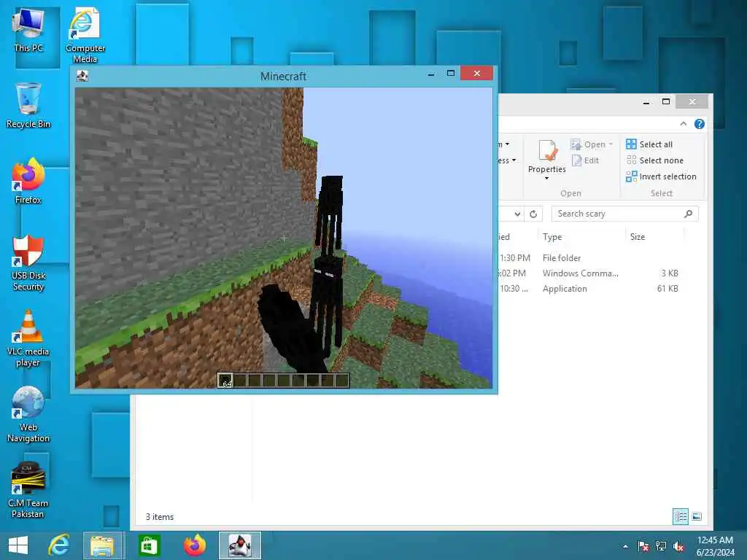Open USB Disk Security desktop shortcut
Viewport: 747px width, 560px height.
coord(28,262)
